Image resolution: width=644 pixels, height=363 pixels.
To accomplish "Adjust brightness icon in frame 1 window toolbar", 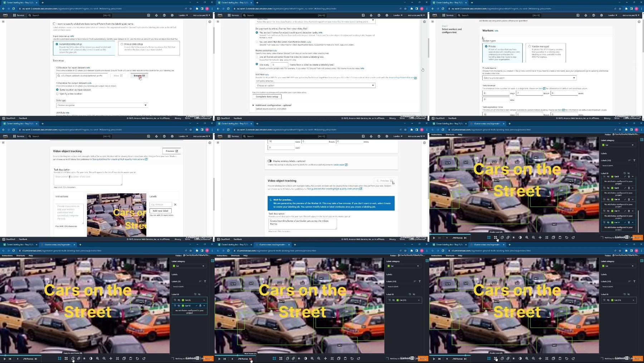I will point(514,237).
